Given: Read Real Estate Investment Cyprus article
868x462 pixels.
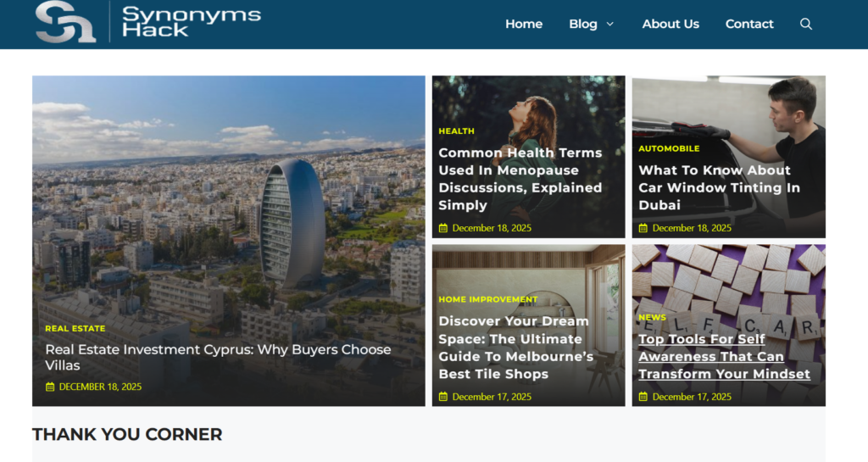Looking at the screenshot, I should (x=218, y=358).
